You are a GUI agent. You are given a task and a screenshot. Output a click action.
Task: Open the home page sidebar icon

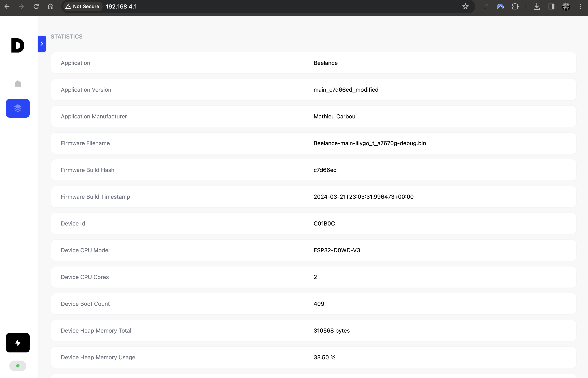[18, 84]
